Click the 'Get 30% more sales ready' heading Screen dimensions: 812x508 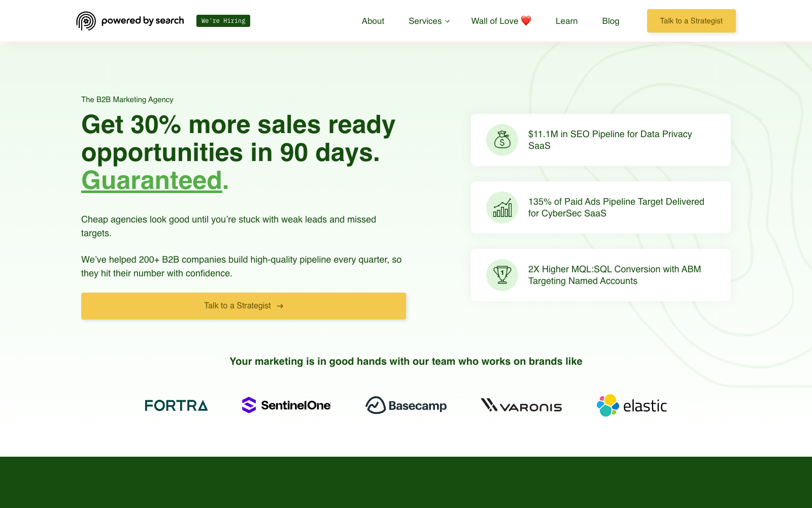pyautogui.click(x=239, y=152)
